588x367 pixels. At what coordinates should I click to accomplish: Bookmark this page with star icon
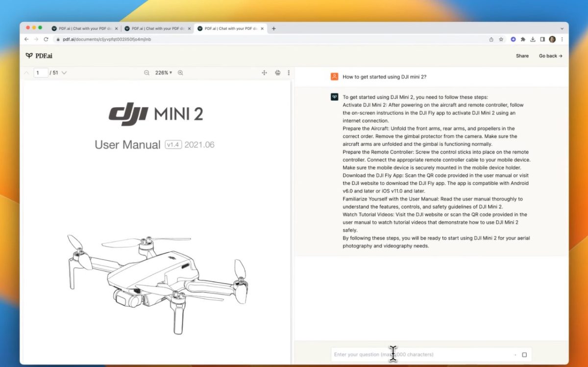pos(501,39)
